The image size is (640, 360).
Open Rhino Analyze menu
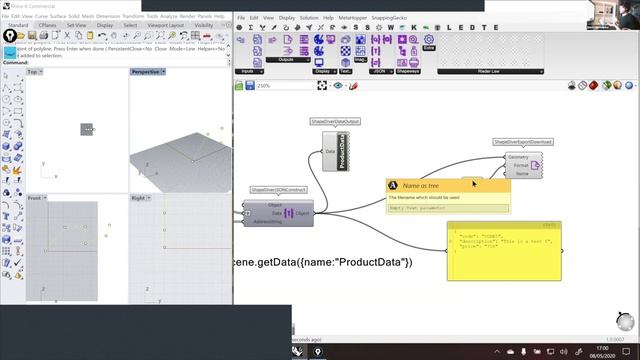click(169, 16)
